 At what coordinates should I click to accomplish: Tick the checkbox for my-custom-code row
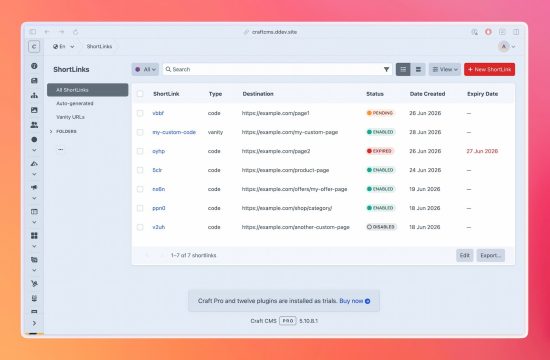coord(140,132)
